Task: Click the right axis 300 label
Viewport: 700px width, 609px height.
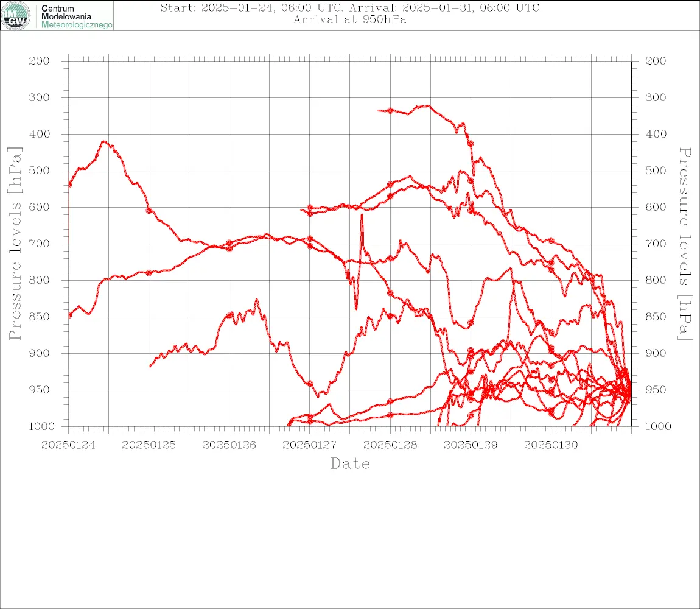Action: (656, 97)
